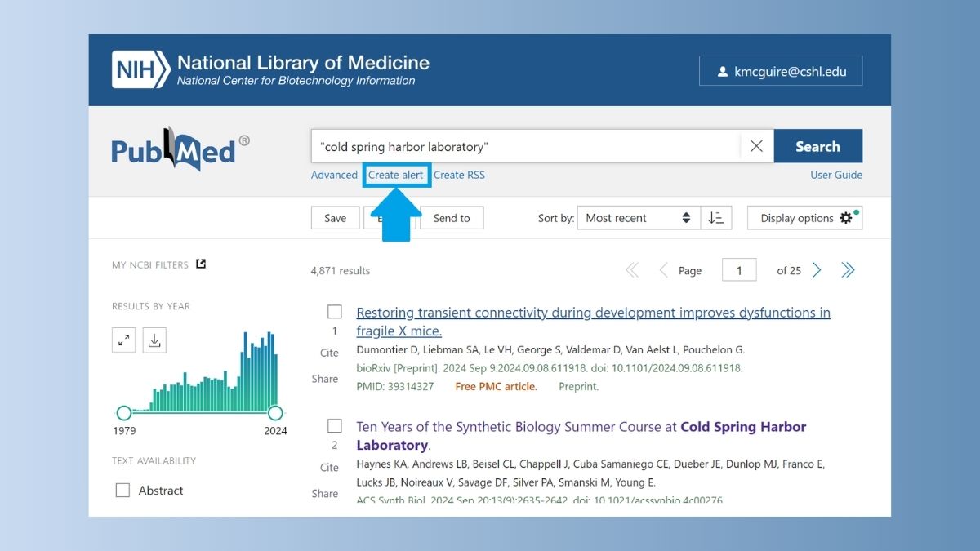Click the 2024 year slider handle

(275, 413)
